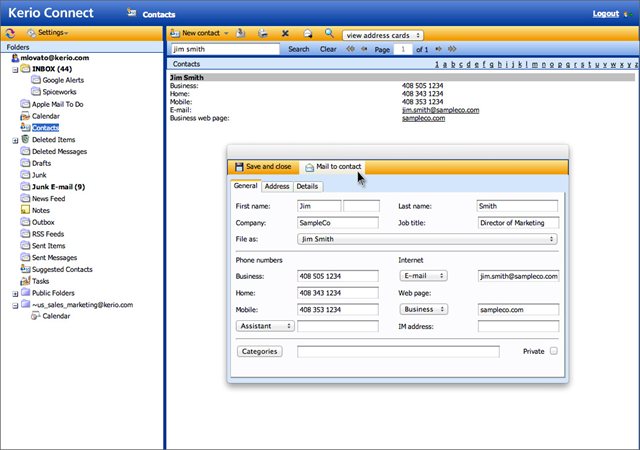Open the E-mail type dropdown
Viewport: 640px width, 450px height.
(423, 276)
